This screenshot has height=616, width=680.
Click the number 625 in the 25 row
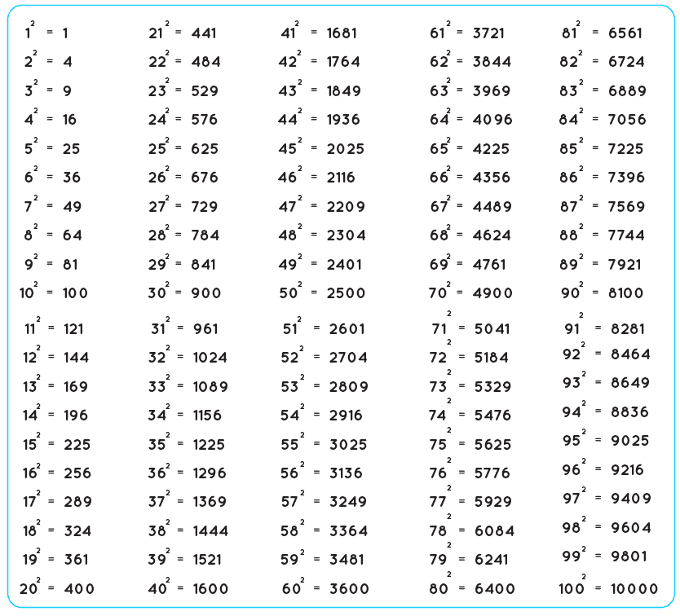(205, 148)
